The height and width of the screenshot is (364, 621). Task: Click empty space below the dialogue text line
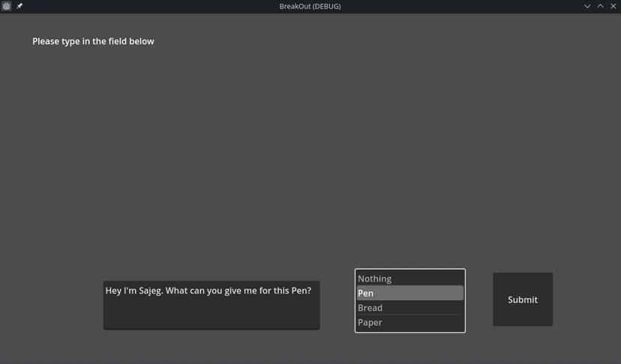(211, 315)
